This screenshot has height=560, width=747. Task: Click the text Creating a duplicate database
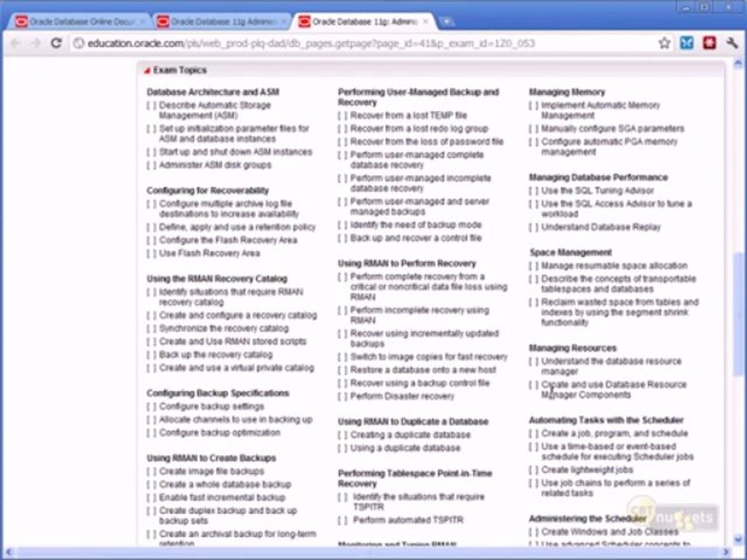pyautogui.click(x=410, y=435)
